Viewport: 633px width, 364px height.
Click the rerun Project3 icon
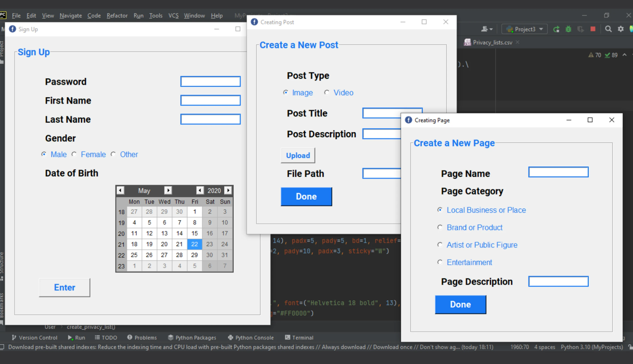click(x=556, y=29)
